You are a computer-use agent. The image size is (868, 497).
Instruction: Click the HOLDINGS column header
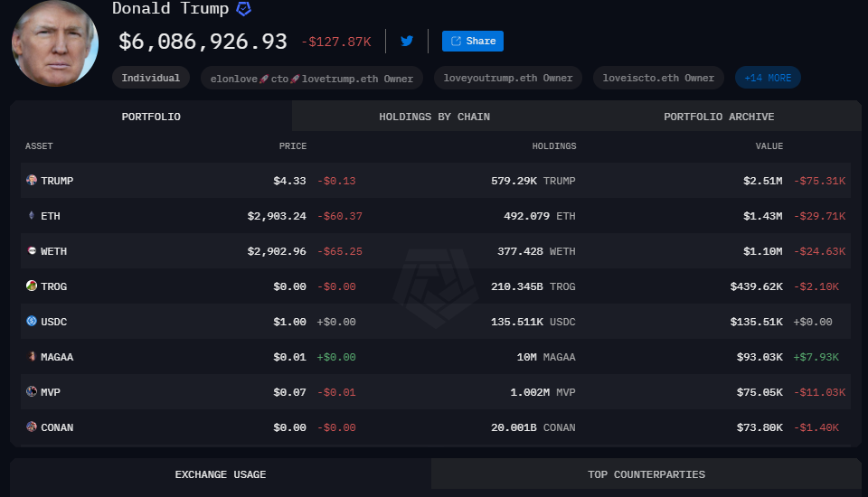[x=554, y=146]
